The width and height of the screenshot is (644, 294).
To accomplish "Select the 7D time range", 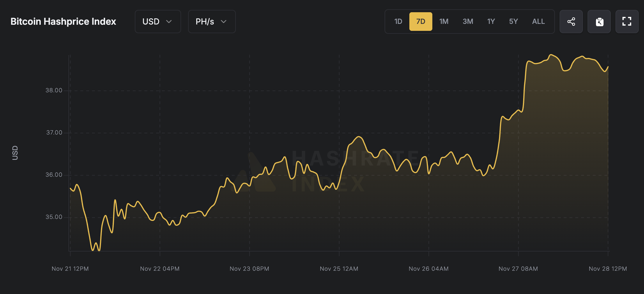I will (421, 22).
